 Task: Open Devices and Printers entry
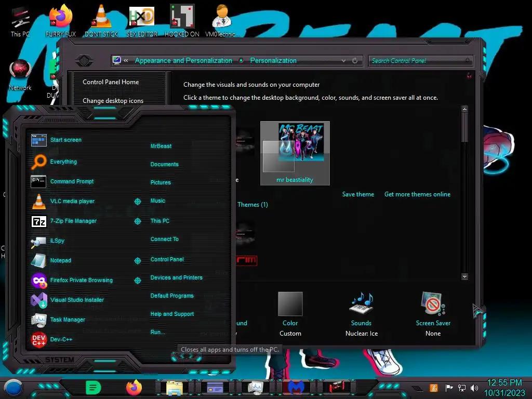177,277
